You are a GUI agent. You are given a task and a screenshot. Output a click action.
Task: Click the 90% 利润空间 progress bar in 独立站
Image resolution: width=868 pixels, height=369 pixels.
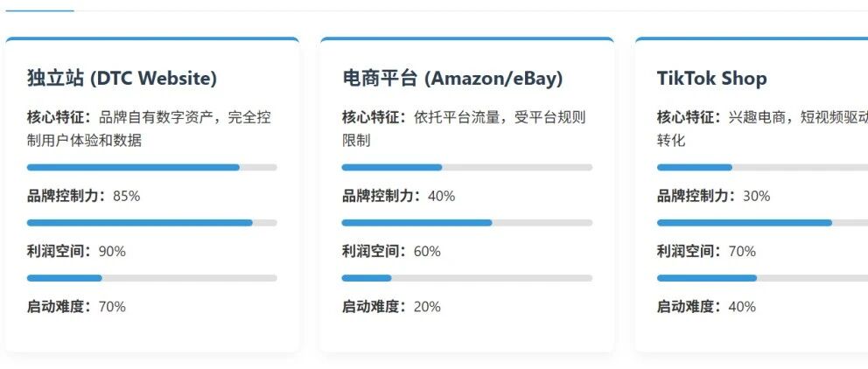coord(151,223)
